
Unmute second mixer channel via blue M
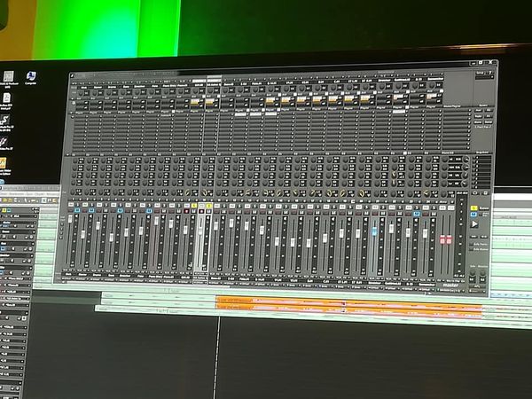pyautogui.click(x=91, y=210)
